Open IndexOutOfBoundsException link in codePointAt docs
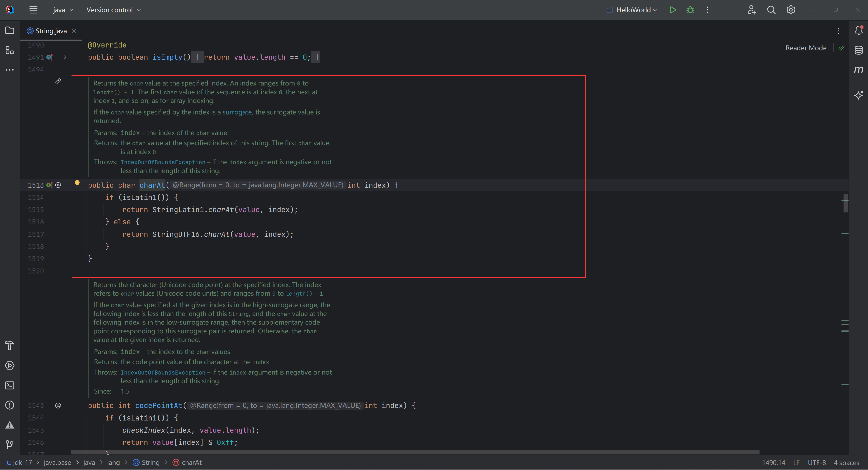 (x=163, y=373)
